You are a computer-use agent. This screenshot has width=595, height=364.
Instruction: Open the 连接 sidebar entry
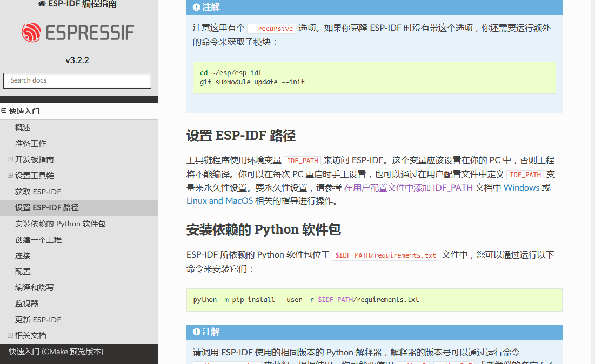coord(22,256)
